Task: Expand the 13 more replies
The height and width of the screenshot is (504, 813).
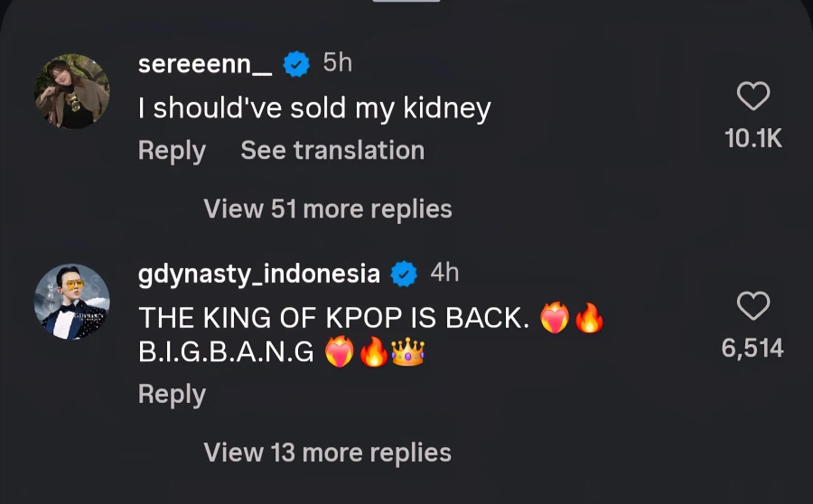Action: click(x=327, y=453)
